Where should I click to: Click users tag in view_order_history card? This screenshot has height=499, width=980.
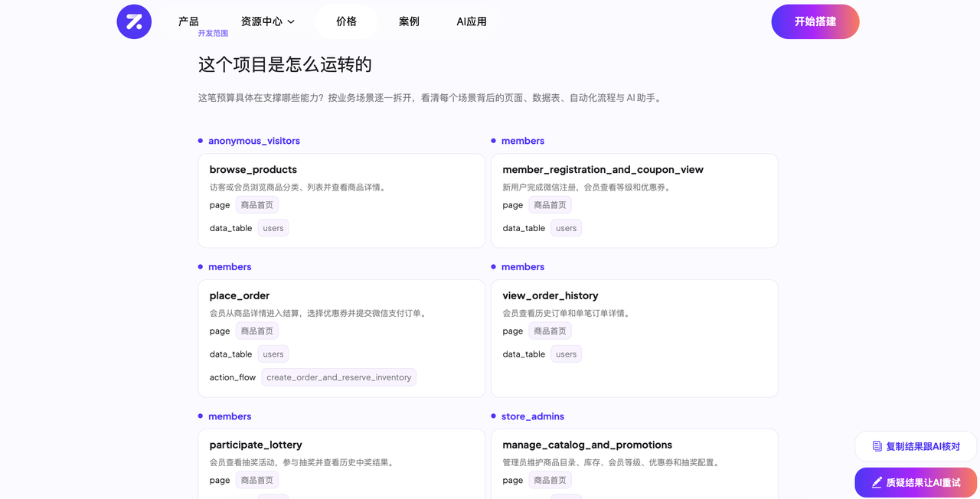pos(567,354)
